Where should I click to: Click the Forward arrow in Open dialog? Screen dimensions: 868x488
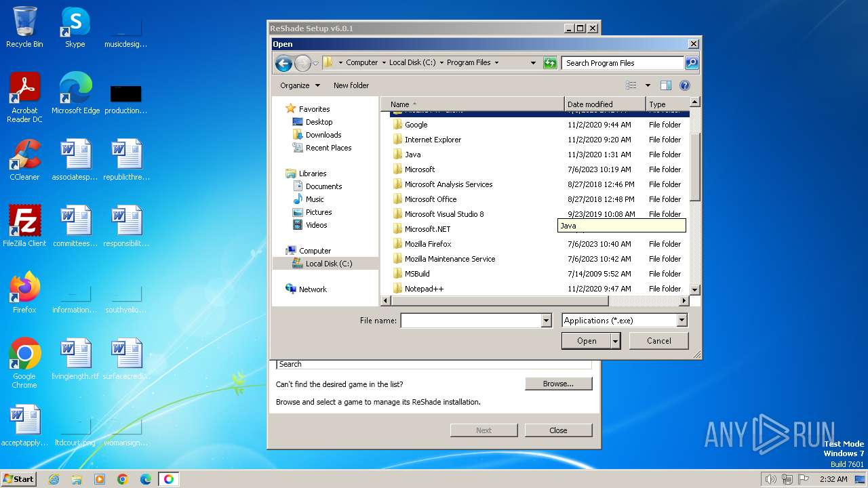pyautogui.click(x=302, y=63)
